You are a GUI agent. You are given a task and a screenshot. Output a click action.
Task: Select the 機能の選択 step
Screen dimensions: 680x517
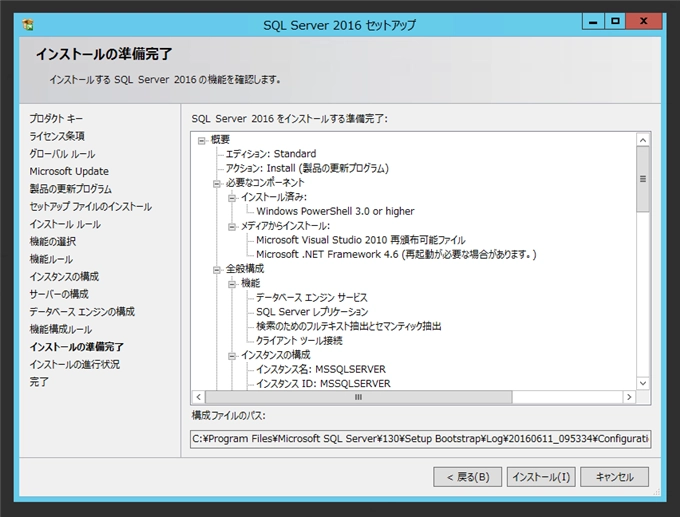coord(52,242)
